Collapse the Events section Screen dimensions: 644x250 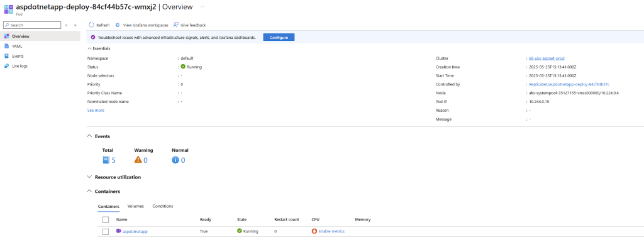pyautogui.click(x=89, y=136)
